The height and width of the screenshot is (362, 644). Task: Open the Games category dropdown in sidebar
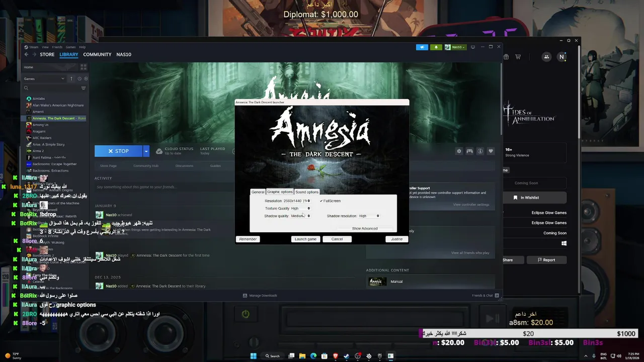pos(44,78)
